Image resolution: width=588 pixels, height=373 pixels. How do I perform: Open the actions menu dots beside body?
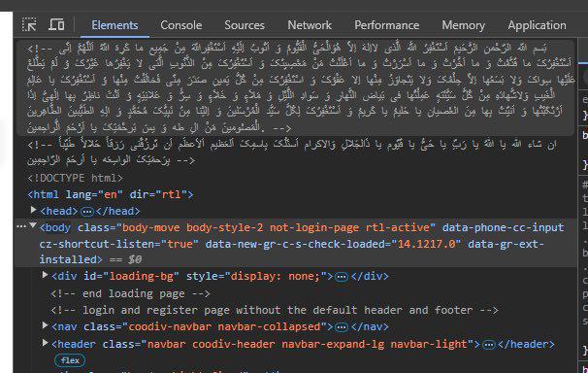[21, 226]
